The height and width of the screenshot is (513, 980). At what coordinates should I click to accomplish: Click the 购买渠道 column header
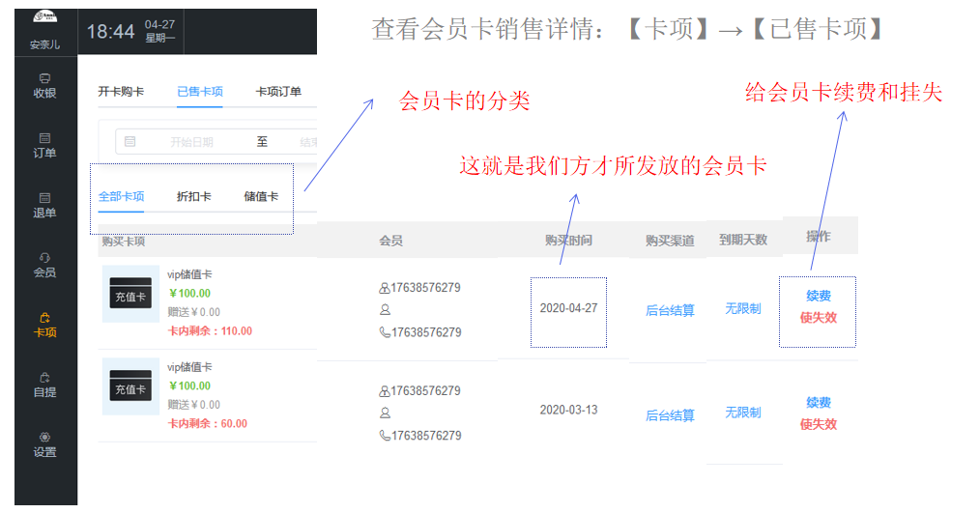[x=670, y=241]
